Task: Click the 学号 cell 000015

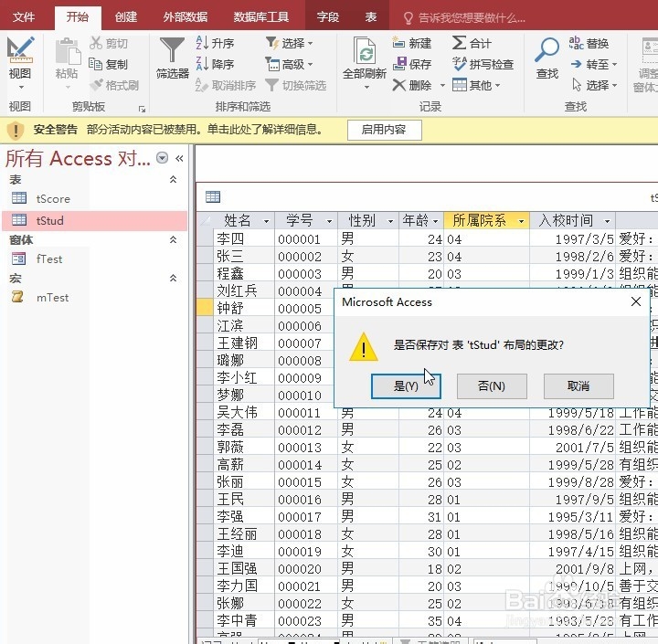Action: point(306,481)
